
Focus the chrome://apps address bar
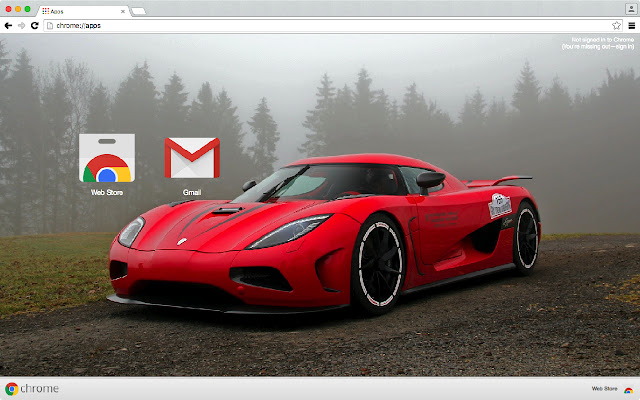tap(333, 26)
